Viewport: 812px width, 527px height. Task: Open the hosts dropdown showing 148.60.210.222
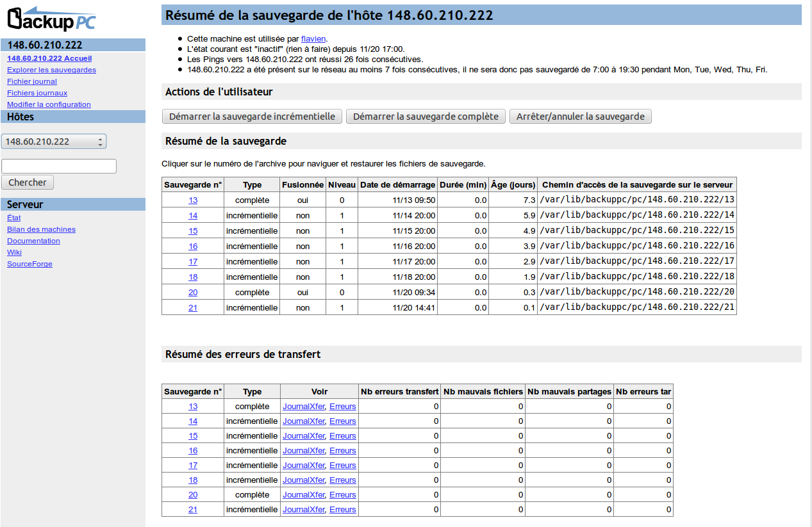pyautogui.click(x=54, y=142)
